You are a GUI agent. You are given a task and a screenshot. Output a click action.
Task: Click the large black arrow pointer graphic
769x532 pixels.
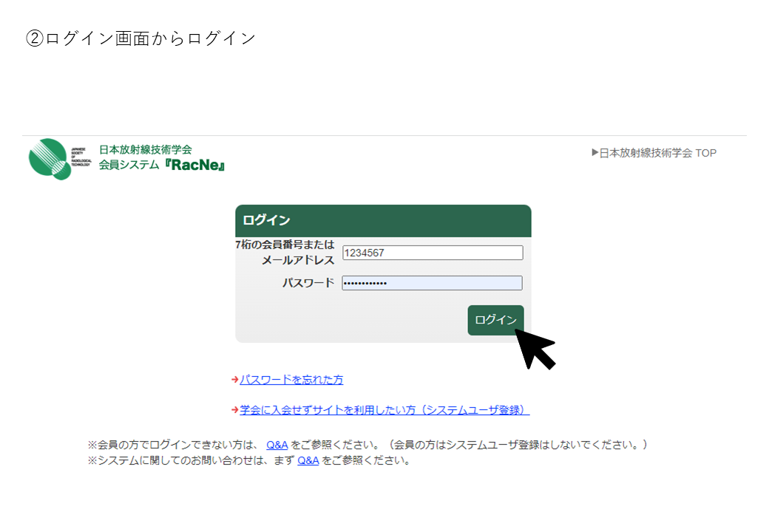point(535,349)
